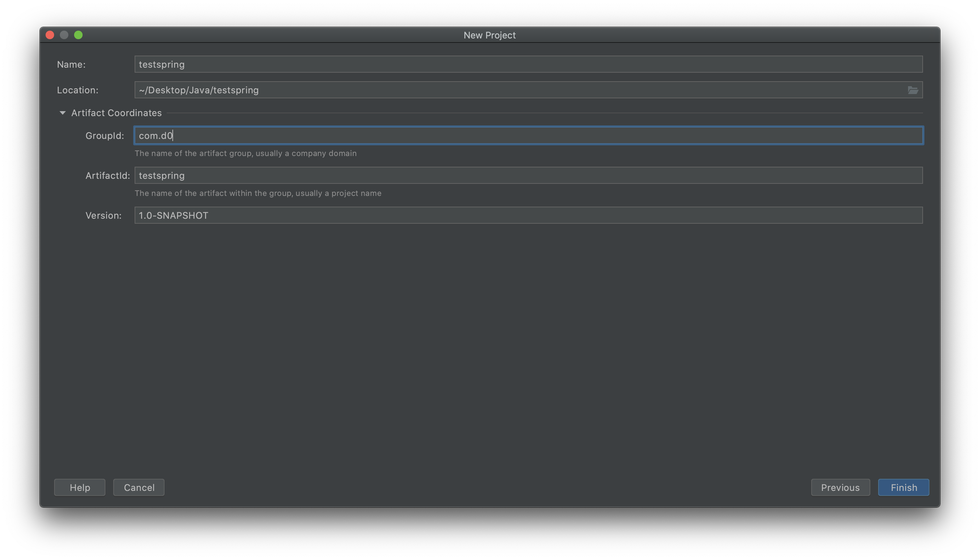
Task: Click the Artifact Coordinates section heading
Action: pyautogui.click(x=116, y=113)
